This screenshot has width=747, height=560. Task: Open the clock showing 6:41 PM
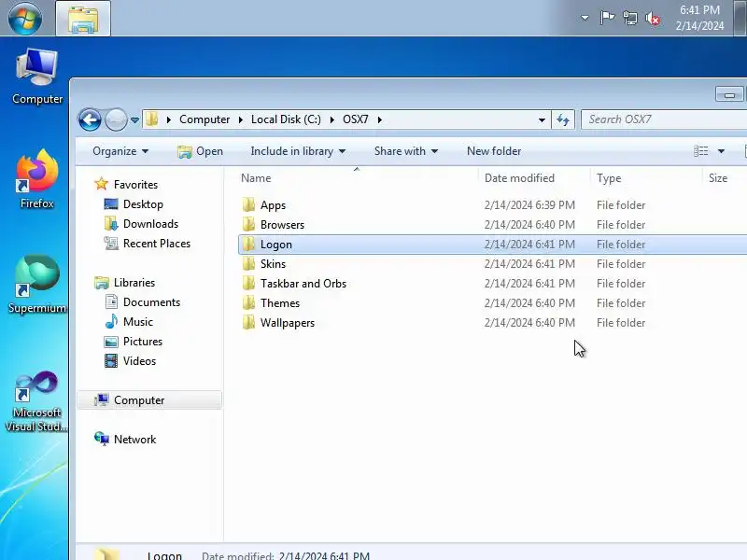699,18
